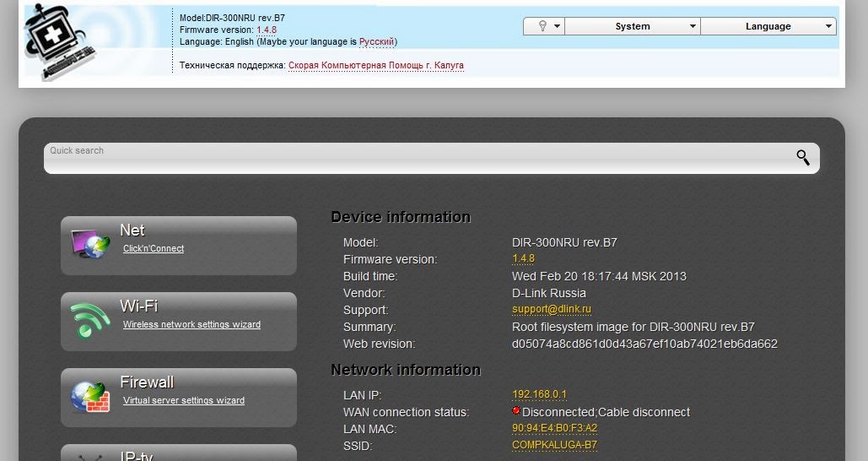Open Скорая Компьютерная Помощь support link
Image resolution: width=868 pixels, height=461 pixels.
pyautogui.click(x=376, y=65)
